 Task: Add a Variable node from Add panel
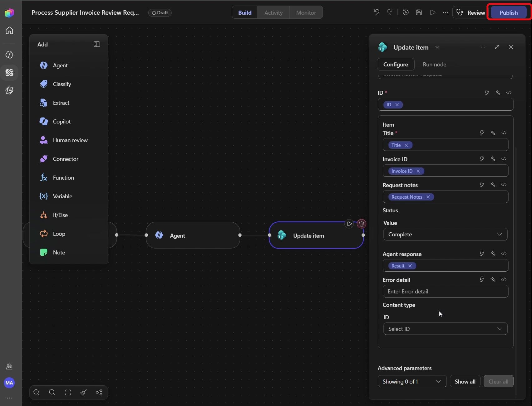pyautogui.click(x=69, y=196)
